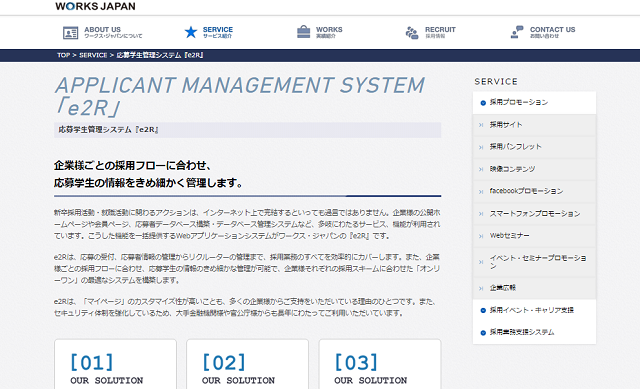The height and width of the screenshot is (389, 640).
Task: Click the arrow icon beside facebookプロモーション
Action: tap(481, 192)
